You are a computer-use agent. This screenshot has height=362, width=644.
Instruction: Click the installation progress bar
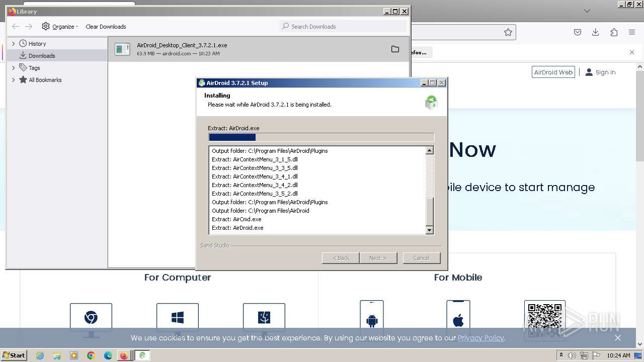pos(321,137)
